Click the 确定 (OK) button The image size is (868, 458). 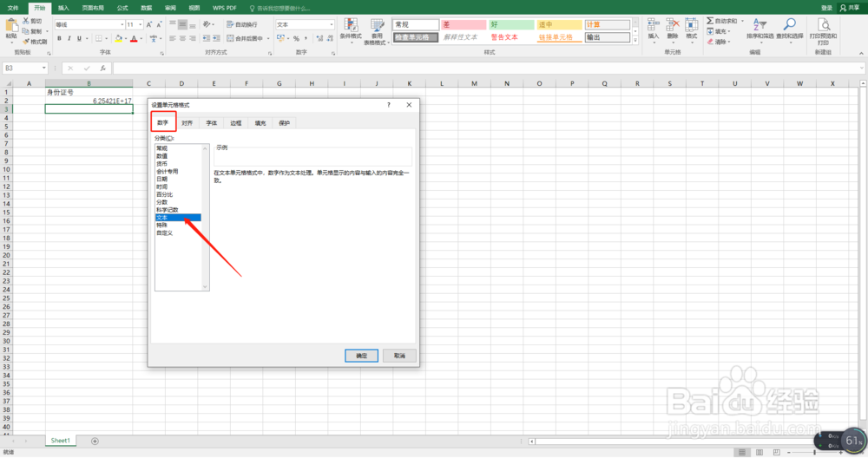point(361,356)
